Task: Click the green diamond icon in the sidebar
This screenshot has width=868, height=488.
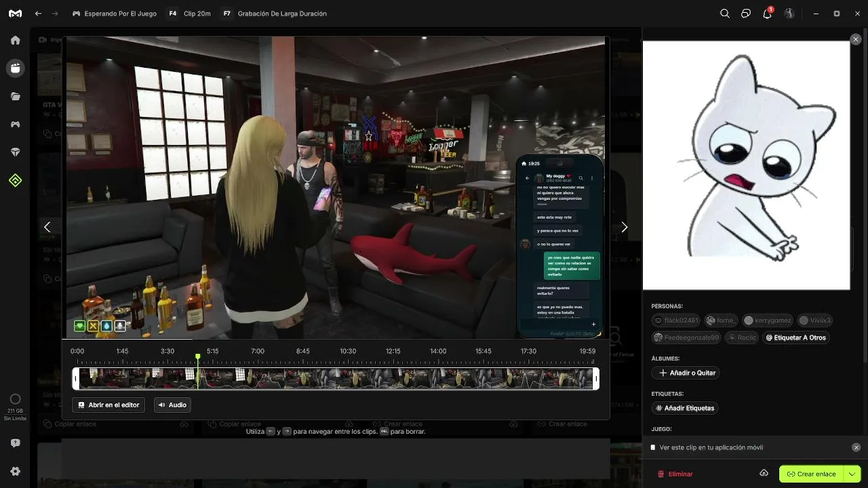Action: coord(15,180)
